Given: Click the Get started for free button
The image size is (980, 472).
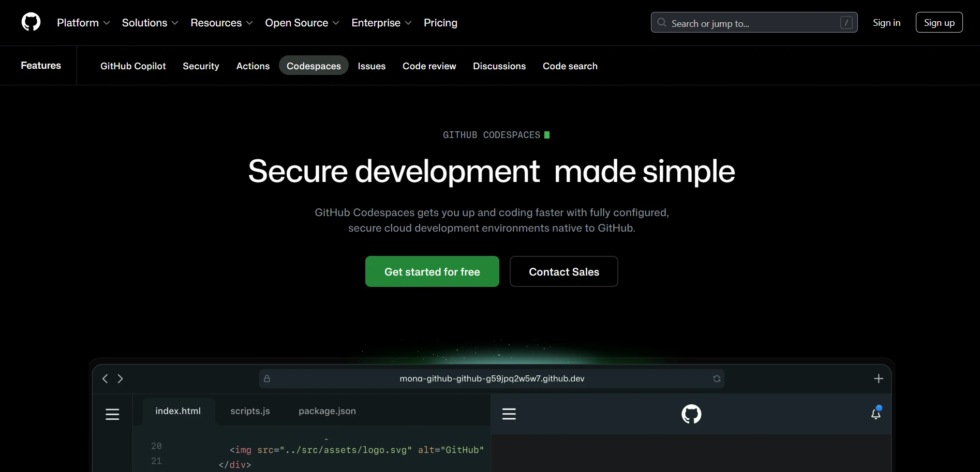Looking at the screenshot, I should pyautogui.click(x=432, y=271).
